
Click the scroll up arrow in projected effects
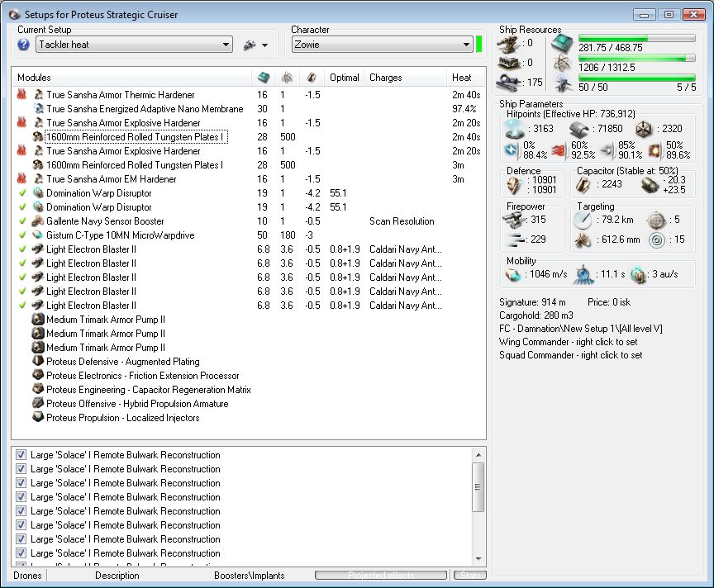click(x=478, y=455)
